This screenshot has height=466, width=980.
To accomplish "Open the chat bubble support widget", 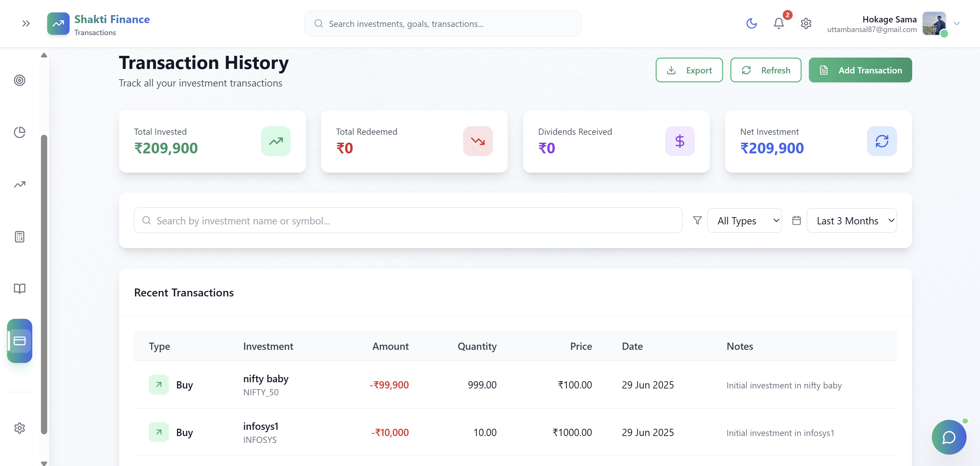I will 949,437.
